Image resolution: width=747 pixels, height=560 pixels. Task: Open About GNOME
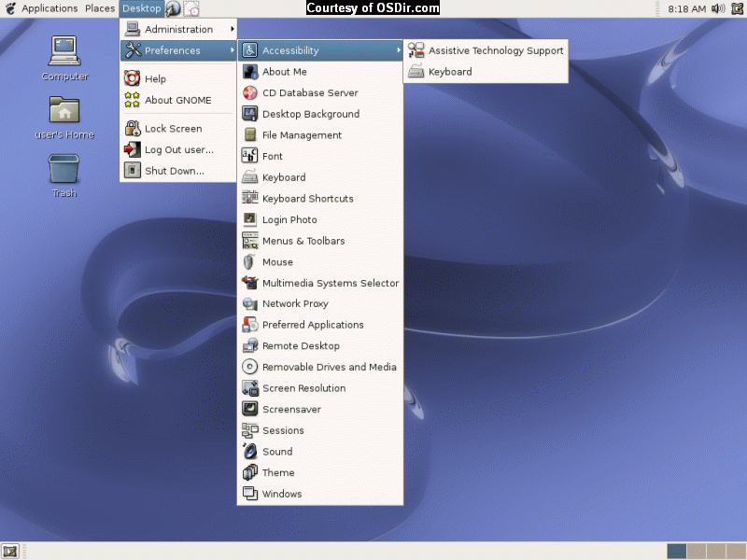click(179, 100)
